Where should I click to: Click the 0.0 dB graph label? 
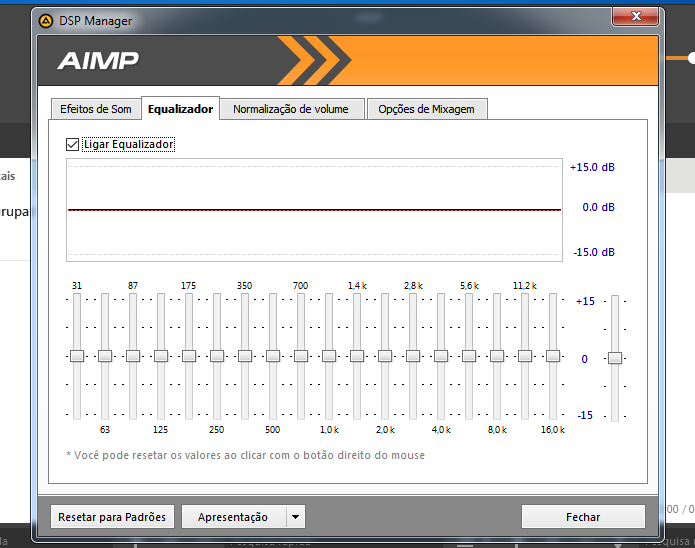click(598, 207)
